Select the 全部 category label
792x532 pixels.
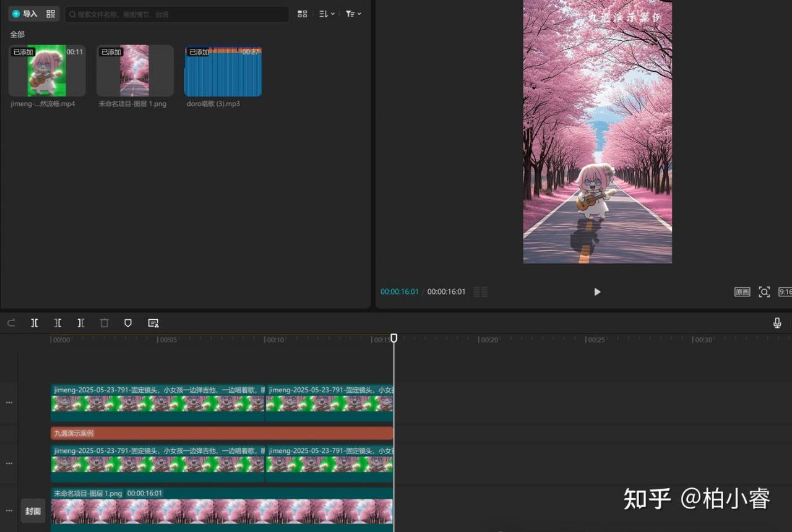[x=17, y=35]
